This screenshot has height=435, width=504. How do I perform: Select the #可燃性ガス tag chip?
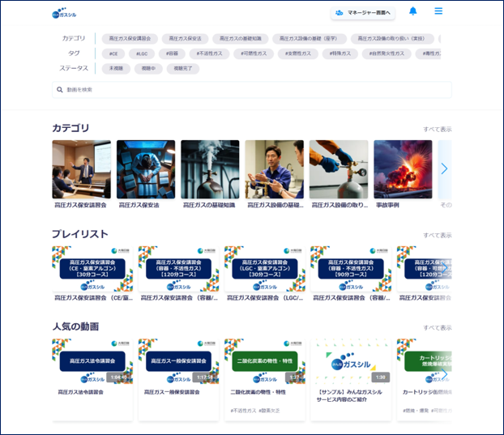pyautogui.click(x=251, y=53)
